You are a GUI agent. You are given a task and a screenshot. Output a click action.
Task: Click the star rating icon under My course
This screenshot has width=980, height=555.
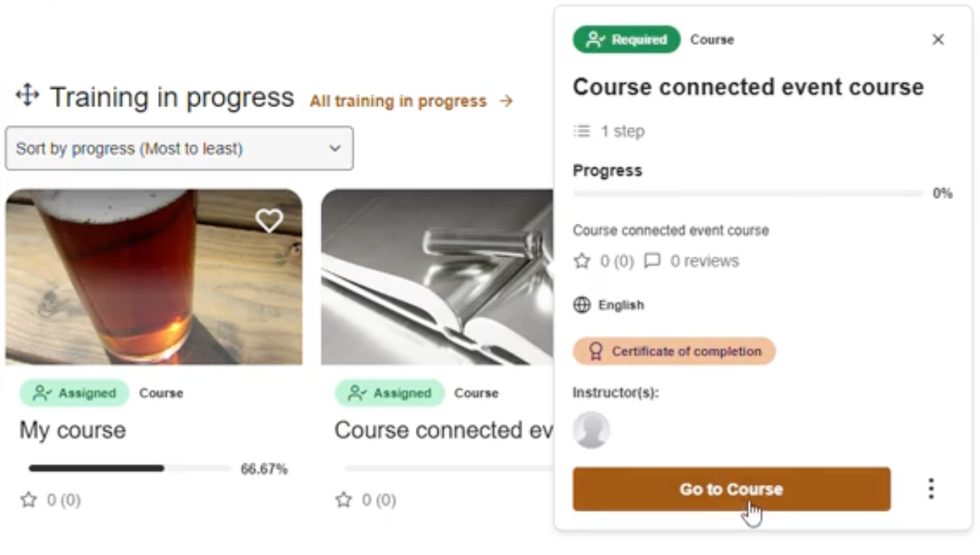click(x=28, y=500)
